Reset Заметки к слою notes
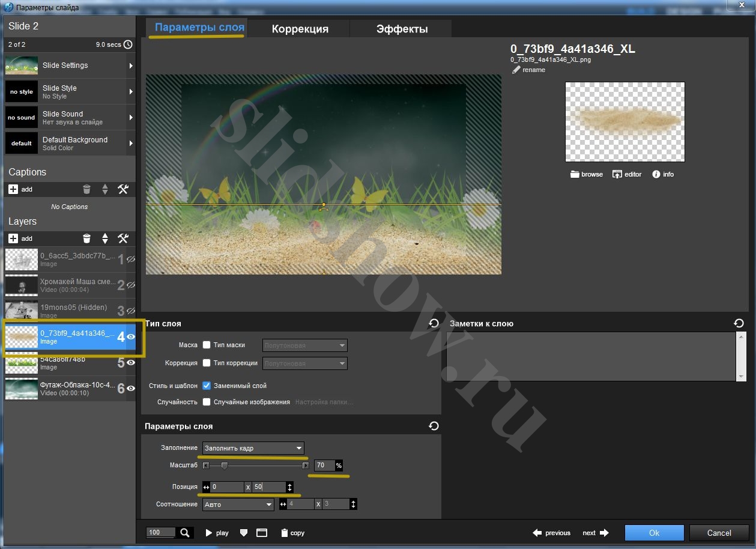Image resolution: width=756 pixels, height=549 pixels. (x=739, y=323)
